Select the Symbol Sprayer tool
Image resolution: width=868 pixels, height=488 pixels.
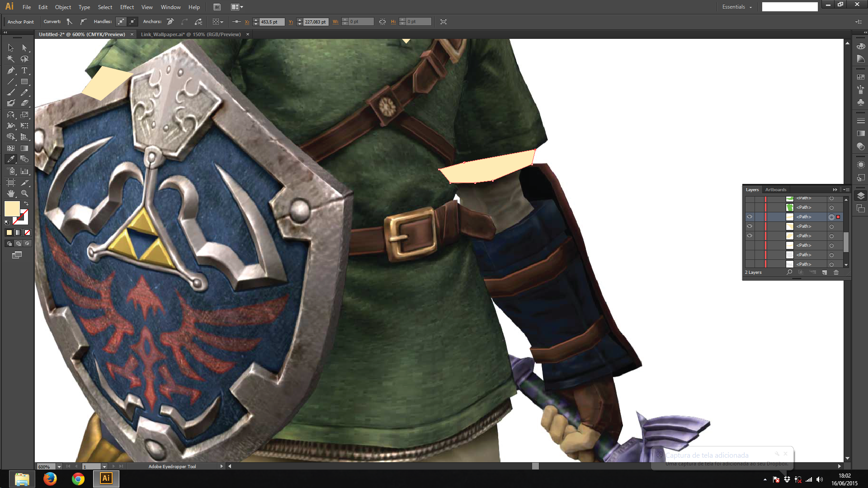[11, 171]
